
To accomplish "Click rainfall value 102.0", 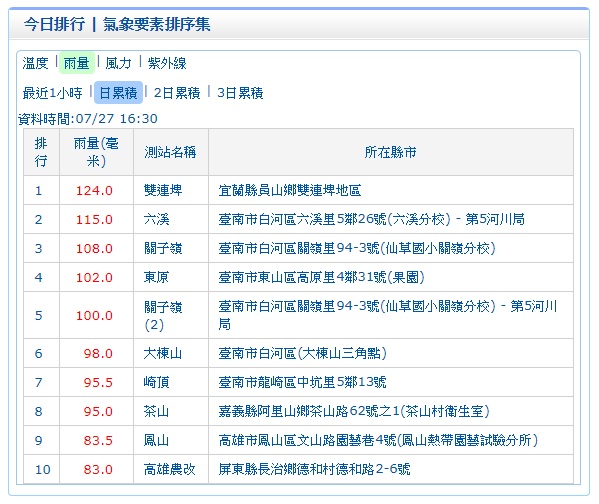I will 94,277.
